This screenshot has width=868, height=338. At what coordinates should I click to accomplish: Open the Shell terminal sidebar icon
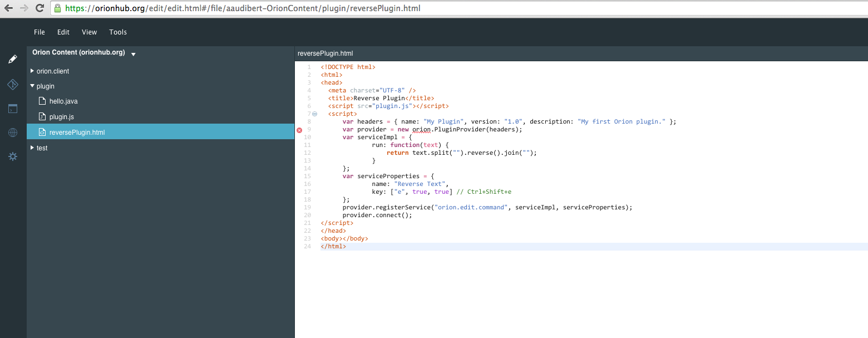pos(13,109)
